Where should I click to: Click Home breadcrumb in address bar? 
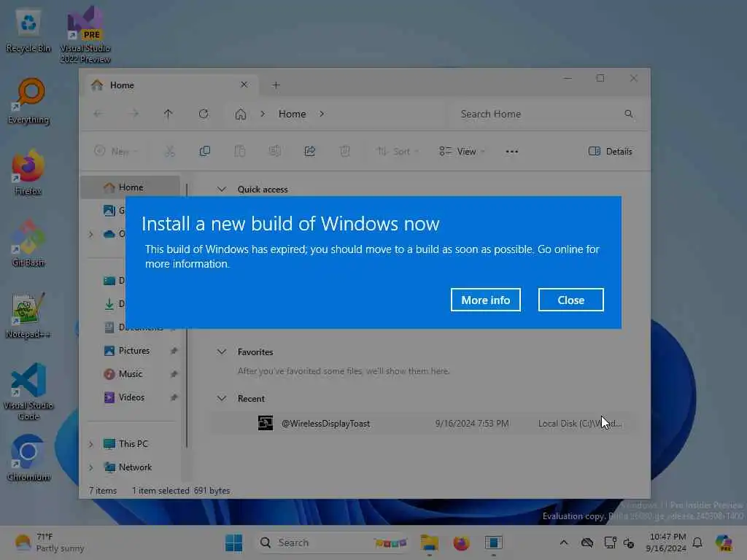tap(292, 114)
